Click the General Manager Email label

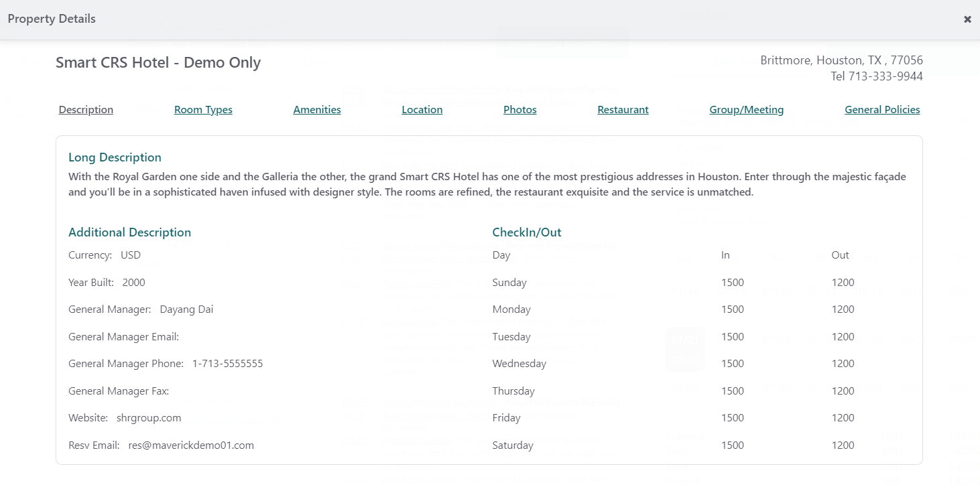(123, 337)
